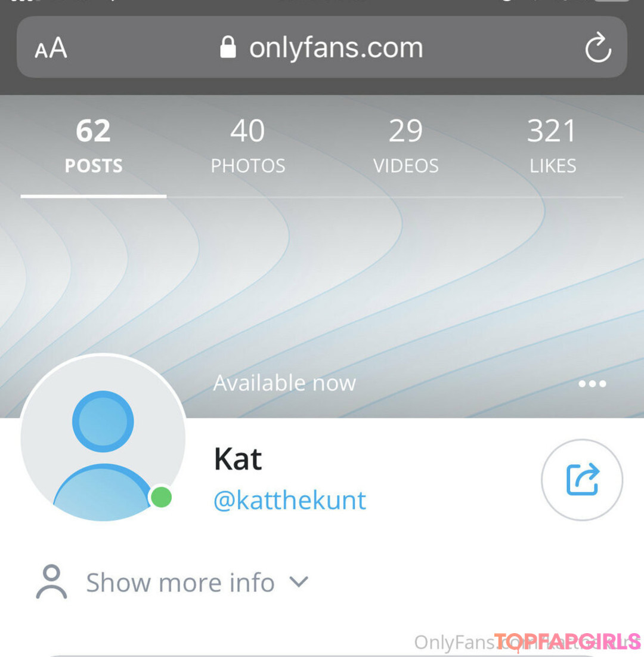Click the lock icon beside onlyfans.com
Viewport: 644px width, 657px height.
[228, 47]
